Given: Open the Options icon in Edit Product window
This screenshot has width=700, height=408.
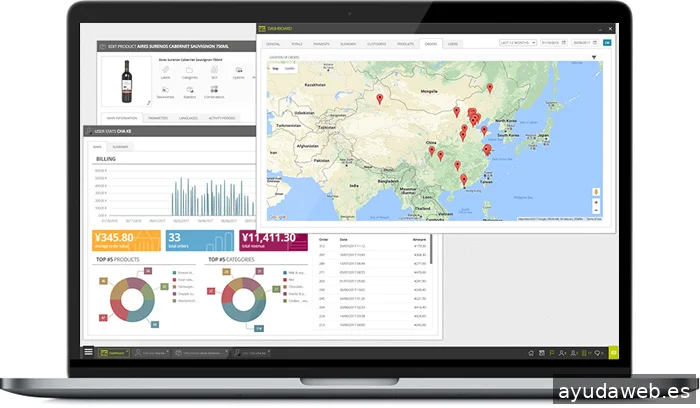Looking at the screenshot, I should click(238, 72).
